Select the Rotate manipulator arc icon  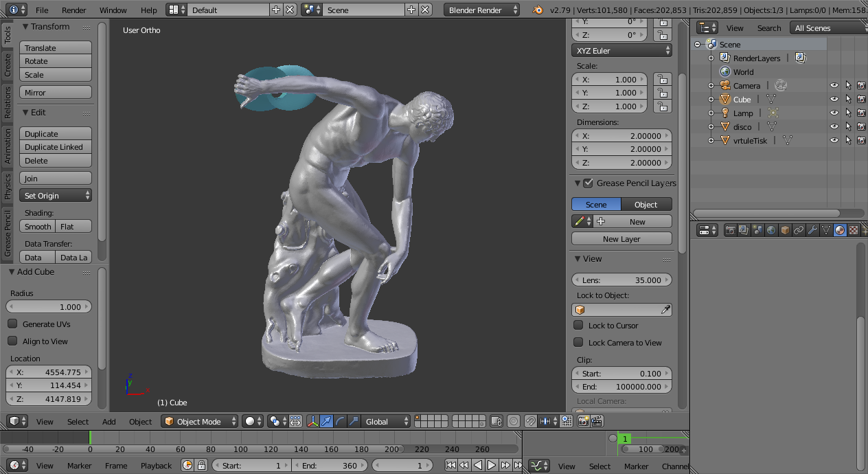coord(340,421)
